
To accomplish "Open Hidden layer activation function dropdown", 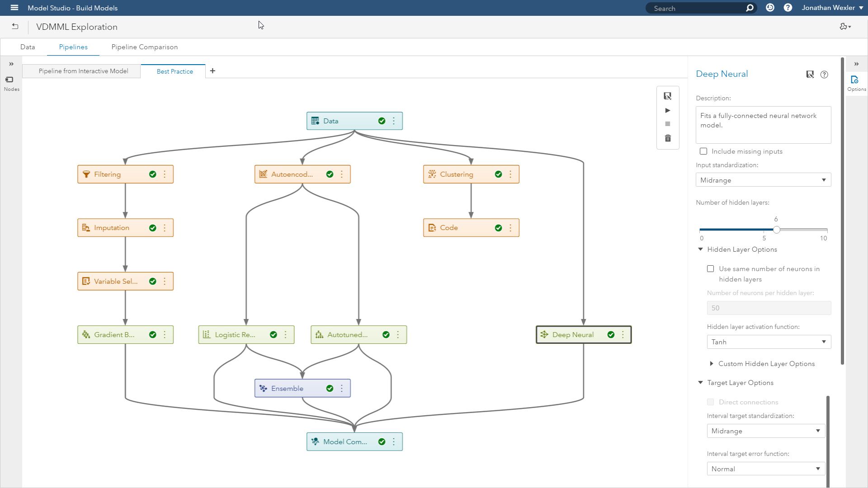I will click(x=769, y=342).
